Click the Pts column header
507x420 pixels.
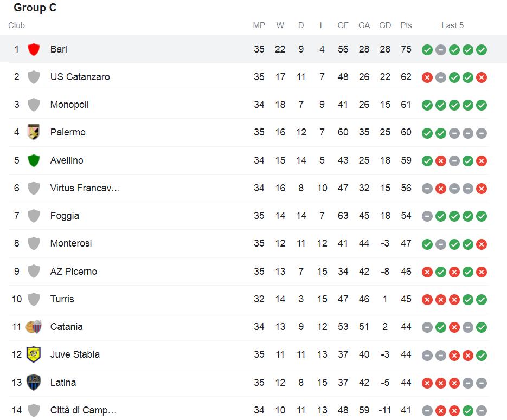tap(406, 25)
